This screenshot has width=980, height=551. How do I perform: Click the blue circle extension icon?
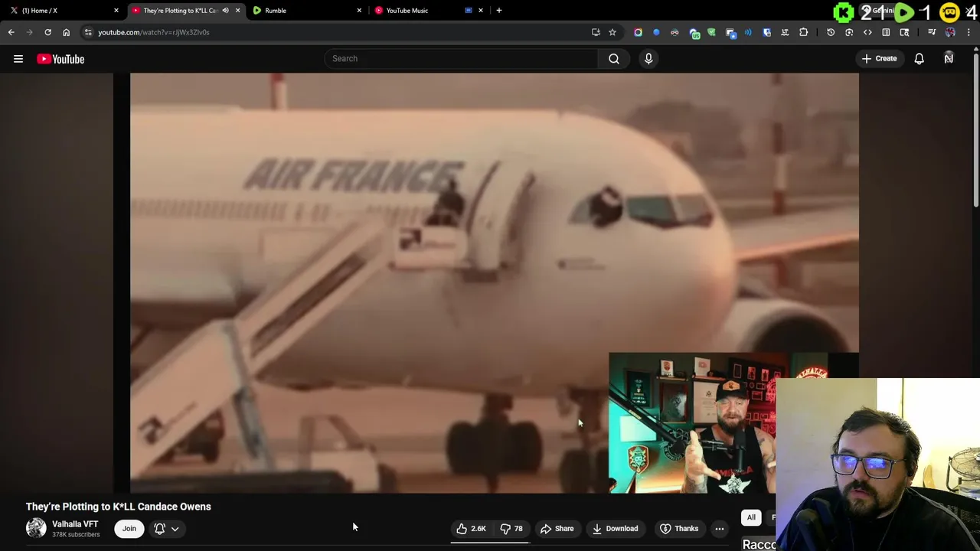pyautogui.click(x=656, y=32)
